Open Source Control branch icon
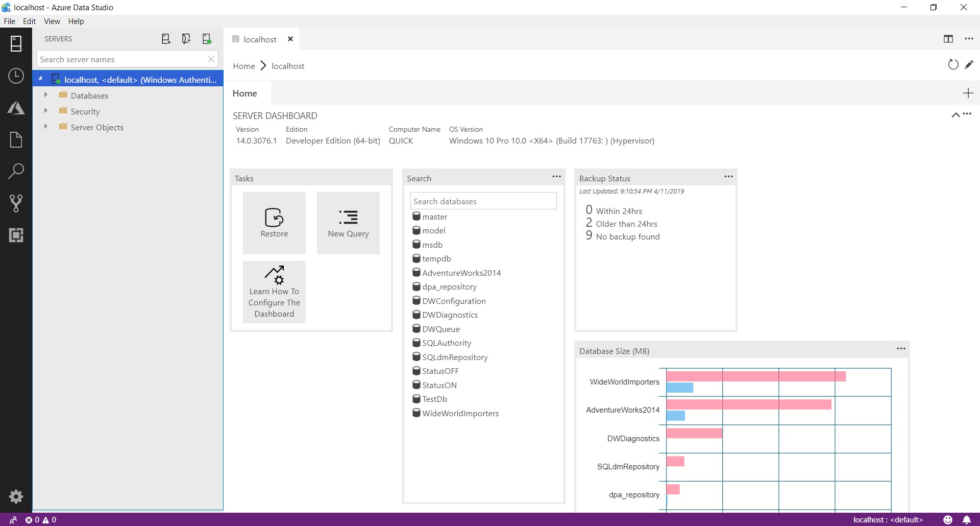This screenshot has width=980, height=526. coord(16,203)
